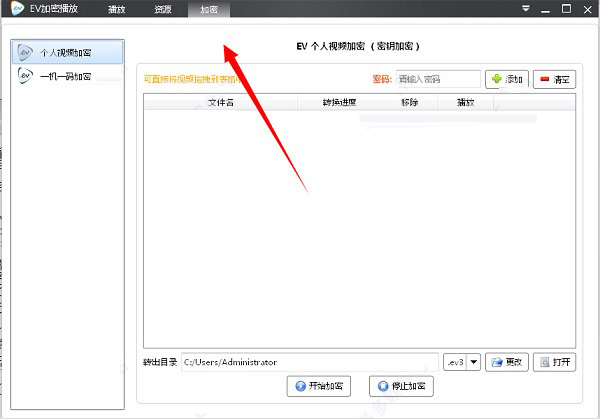Click the 更改 button
Image resolution: width=600 pixels, height=419 pixels.
point(507,362)
